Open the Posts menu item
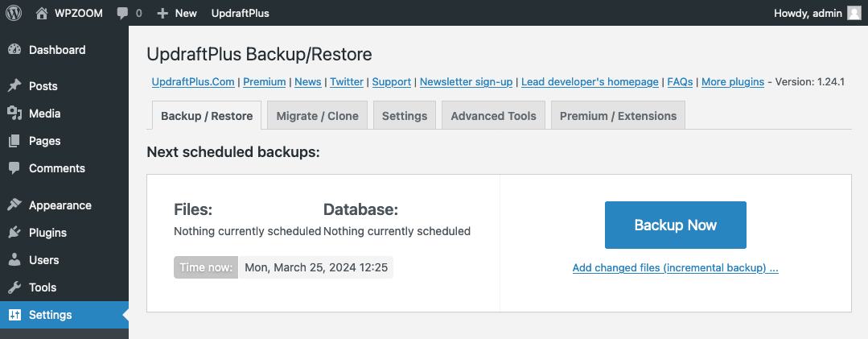Screen dimensions: 868x339 [64, 86]
